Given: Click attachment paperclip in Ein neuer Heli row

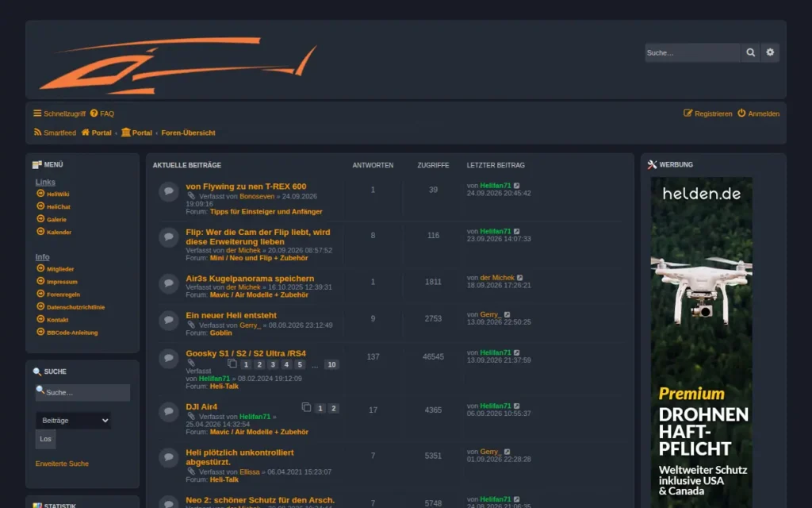Looking at the screenshot, I should tap(191, 325).
